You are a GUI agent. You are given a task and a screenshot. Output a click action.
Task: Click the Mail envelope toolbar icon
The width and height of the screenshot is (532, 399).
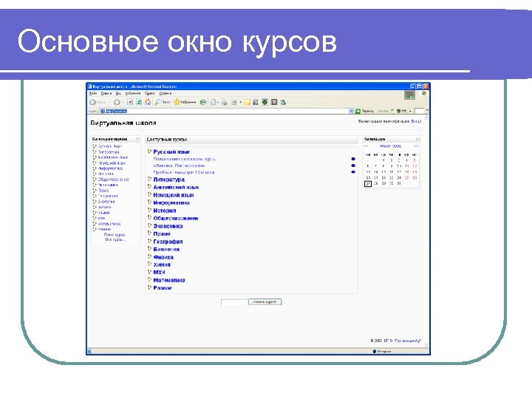(214, 102)
